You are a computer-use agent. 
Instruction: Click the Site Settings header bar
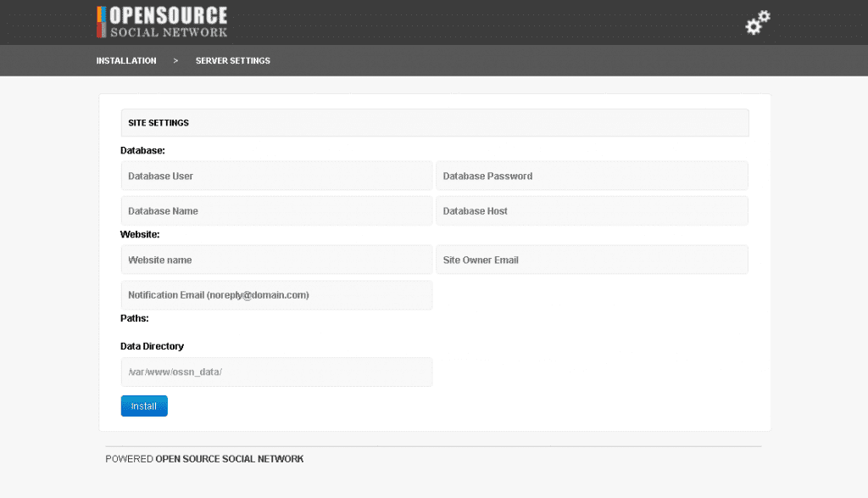coord(435,123)
